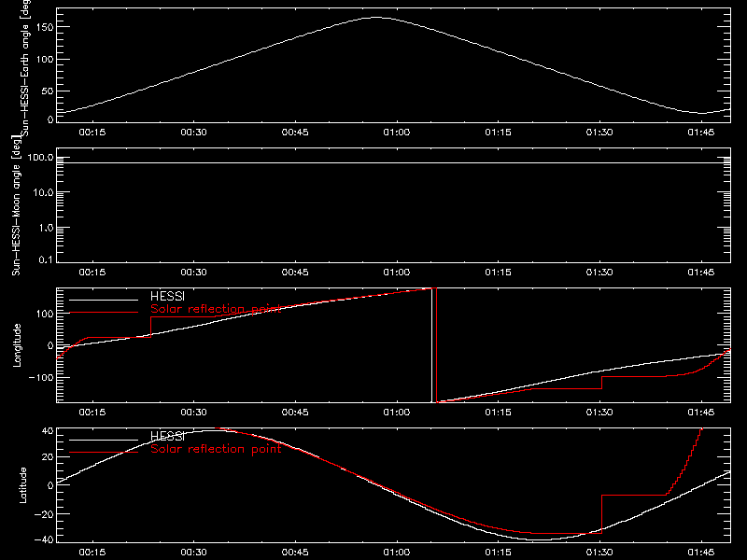Click the -100 tick on the Longitude axis
Viewport: 747px width, 560px height.
(x=42, y=378)
